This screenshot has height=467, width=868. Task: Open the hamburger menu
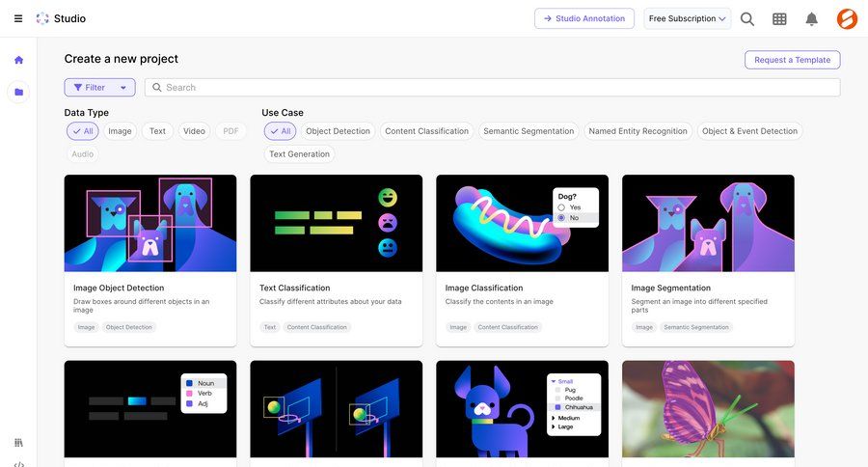coord(18,18)
